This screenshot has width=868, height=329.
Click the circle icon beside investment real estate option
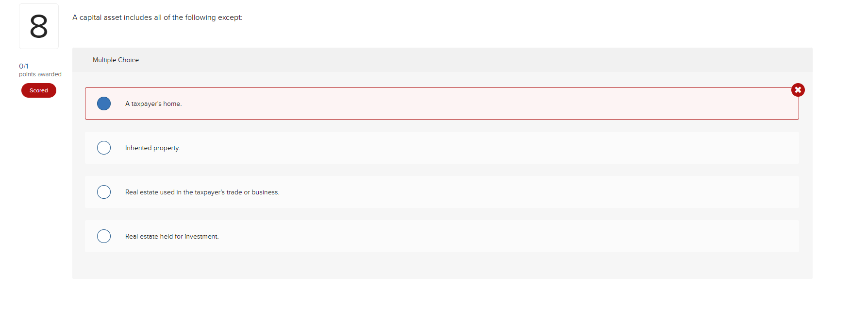point(104,236)
